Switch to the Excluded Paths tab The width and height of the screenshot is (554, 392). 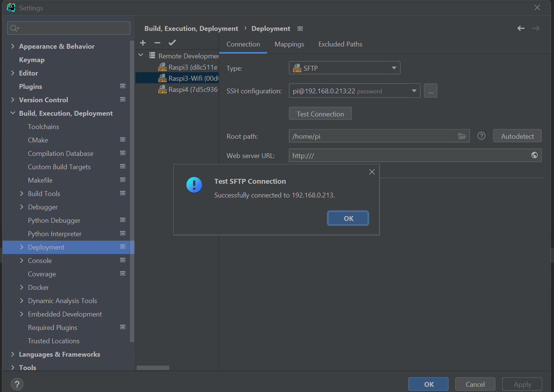point(340,44)
